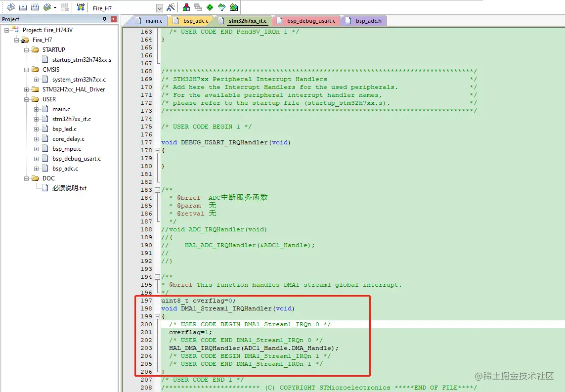This screenshot has width=565, height=392.
Task: Collapse comment fold at line 194
Action: [157, 277]
